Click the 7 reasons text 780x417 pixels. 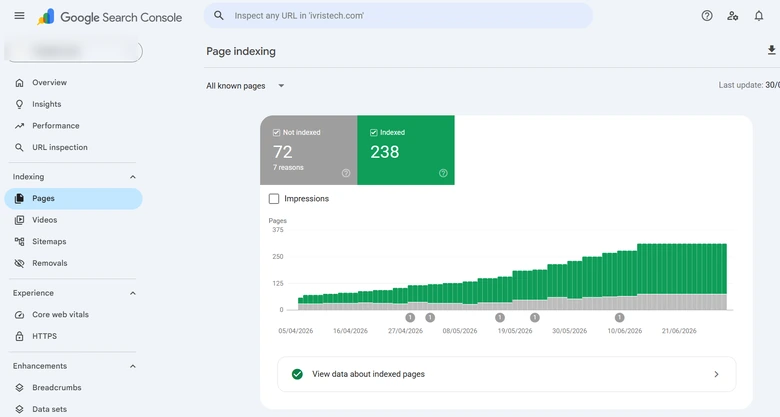[288, 168]
